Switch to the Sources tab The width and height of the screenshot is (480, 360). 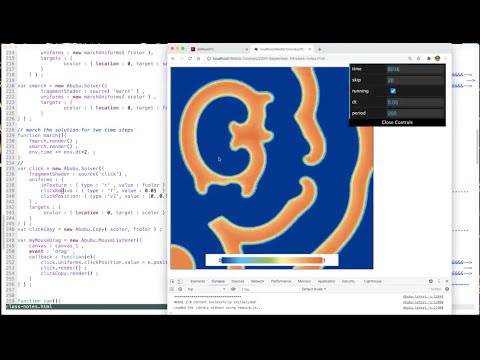[238, 281]
